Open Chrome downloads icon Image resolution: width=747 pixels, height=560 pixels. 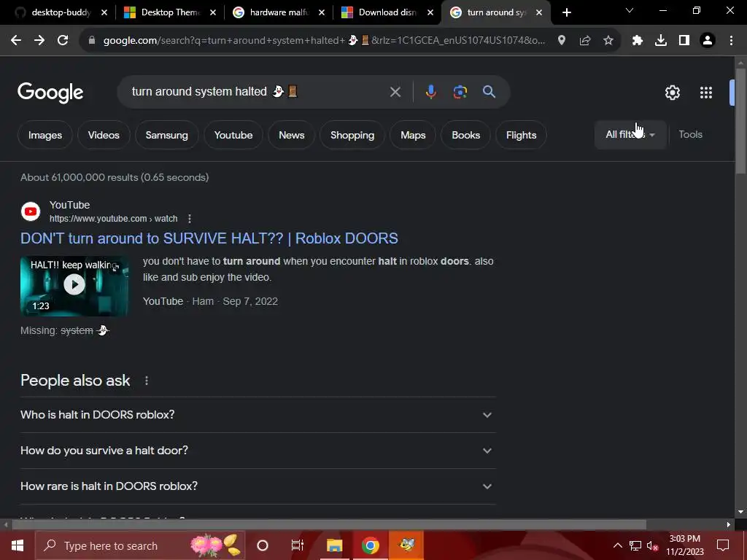(661, 41)
